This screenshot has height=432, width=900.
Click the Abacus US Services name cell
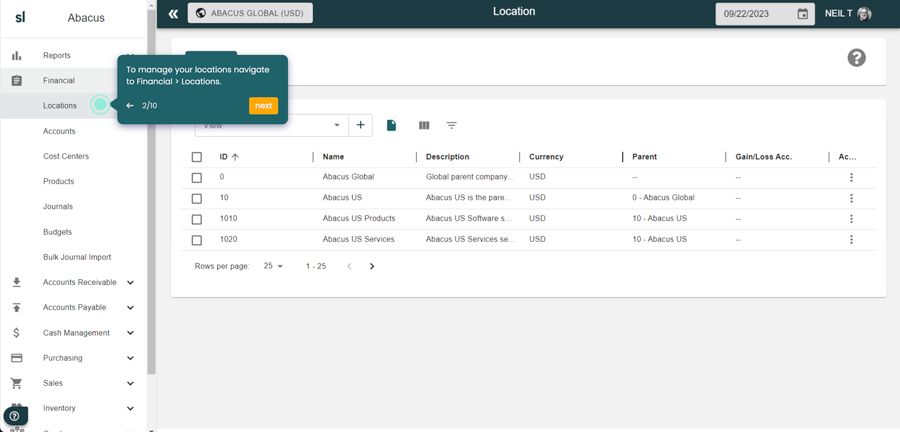tap(358, 239)
